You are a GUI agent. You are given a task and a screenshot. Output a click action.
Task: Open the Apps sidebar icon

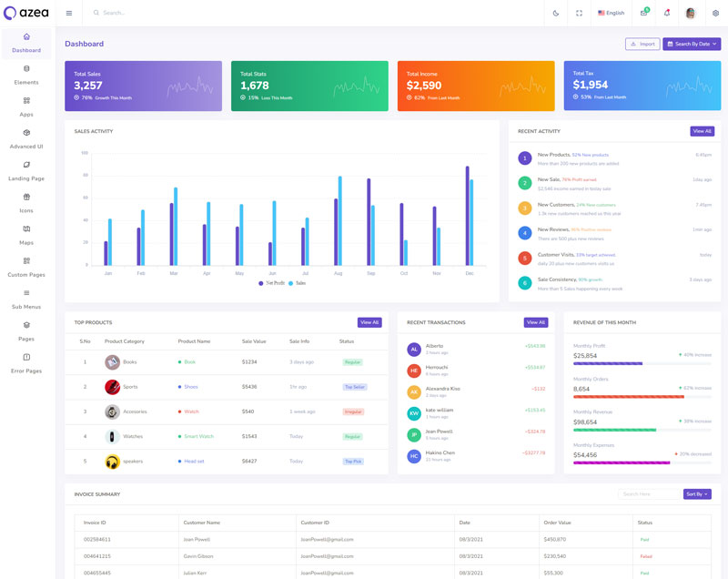click(26, 106)
